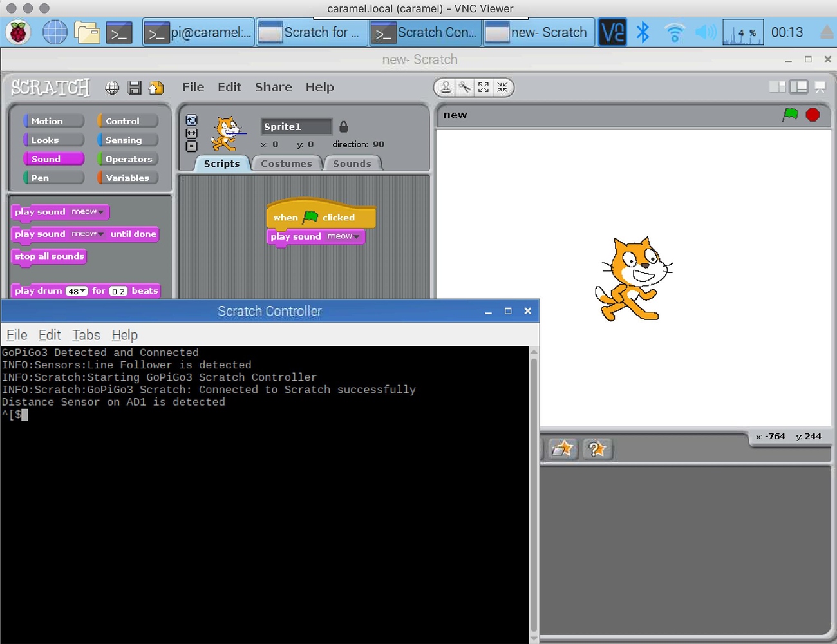The image size is (837, 644).
Task: Click the green flag to start
Action: pyautogui.click(x=791, y=115)
